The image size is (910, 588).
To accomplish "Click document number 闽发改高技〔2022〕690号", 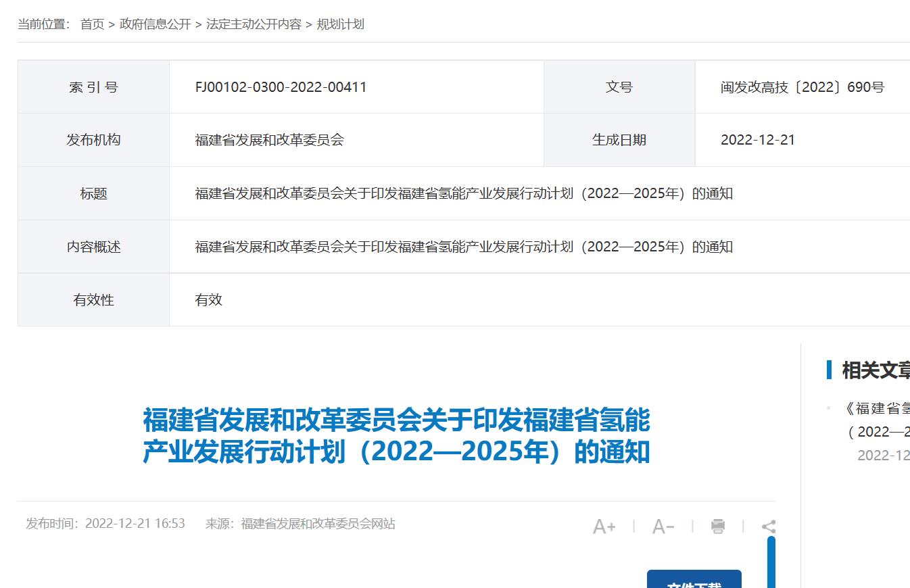I will click(802, 87).
